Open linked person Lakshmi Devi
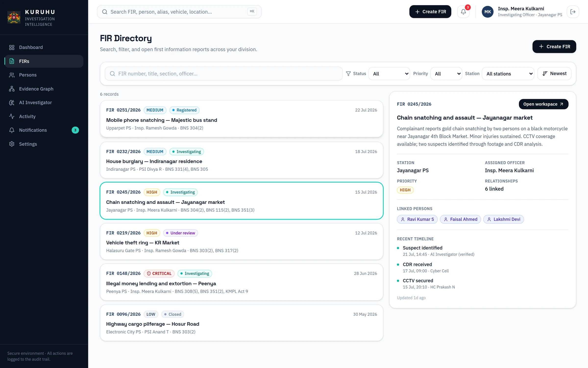This screenshot has height=368, width=588. click(x=503, y=219)
